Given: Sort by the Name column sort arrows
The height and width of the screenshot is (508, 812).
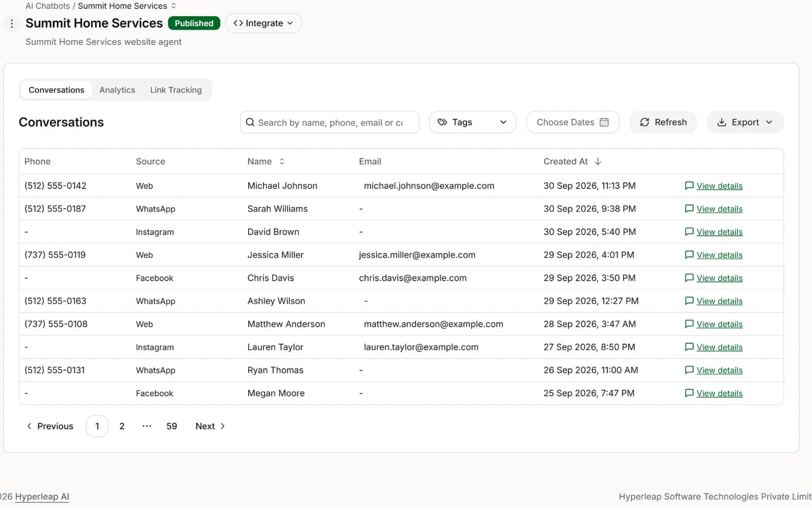Looking at the screenshot, I should pyautogui.click(x=282, y=162).
